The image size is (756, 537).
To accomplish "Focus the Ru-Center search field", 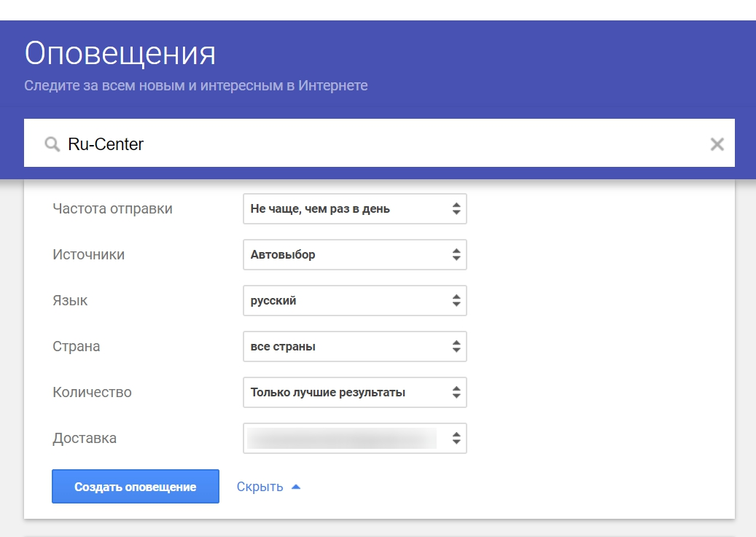I will (x=379, y=143).
